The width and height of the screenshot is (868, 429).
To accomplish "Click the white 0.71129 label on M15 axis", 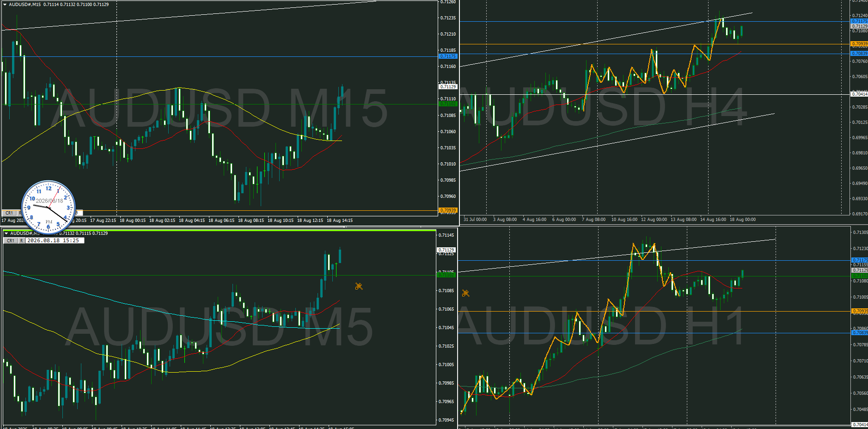I will point(447,86).
